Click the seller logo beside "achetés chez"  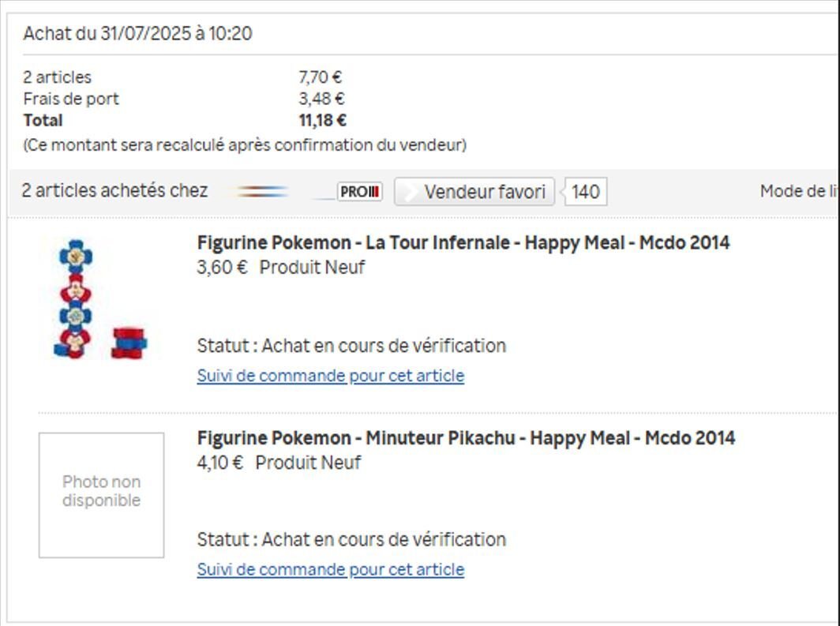coord(263,192)
